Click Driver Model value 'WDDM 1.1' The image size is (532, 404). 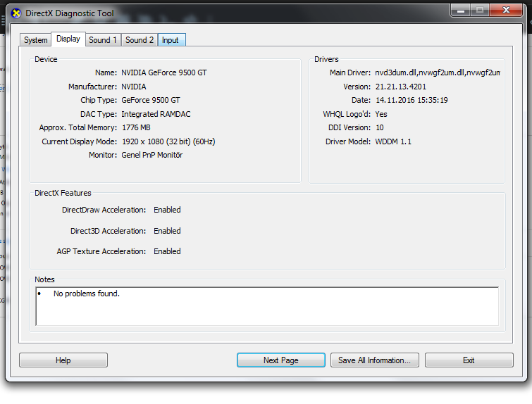pos(393,141)
